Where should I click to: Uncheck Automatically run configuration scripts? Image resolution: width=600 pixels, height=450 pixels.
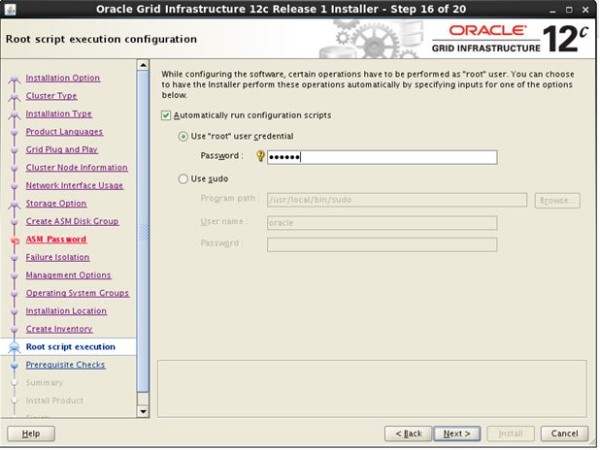click(166, 116)
